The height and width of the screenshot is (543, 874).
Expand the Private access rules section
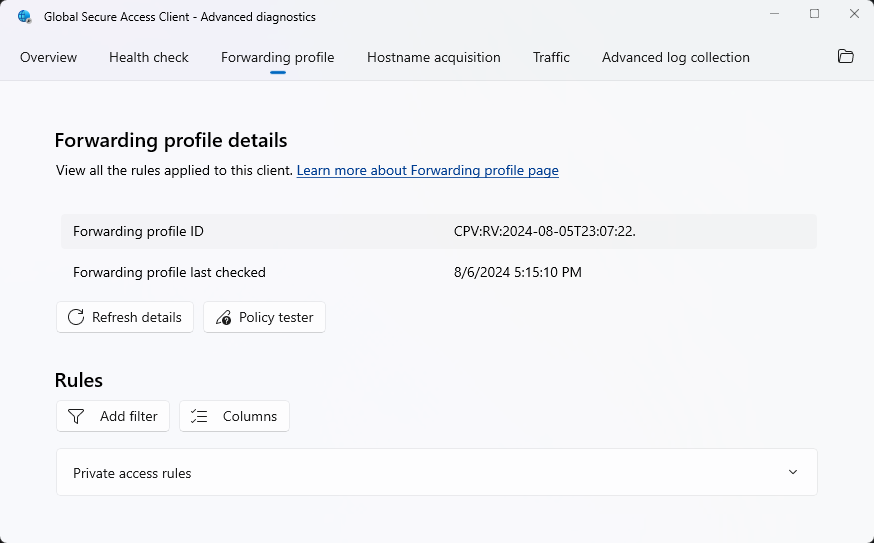[436, 473]
